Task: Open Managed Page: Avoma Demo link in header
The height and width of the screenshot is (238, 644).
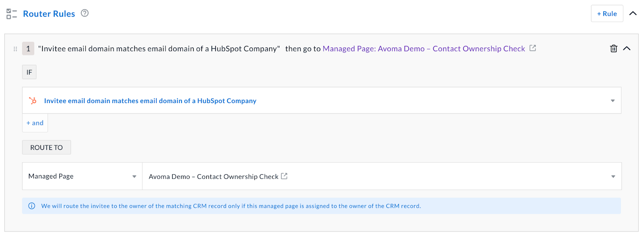Action: (424, 49)
